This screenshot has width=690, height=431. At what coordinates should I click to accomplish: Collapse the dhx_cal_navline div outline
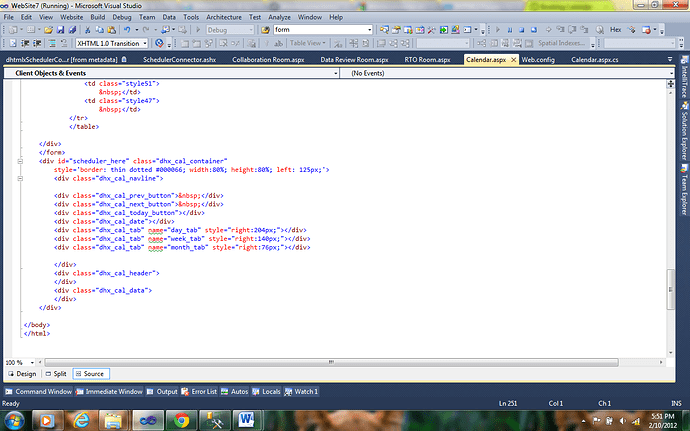(20, 178)
